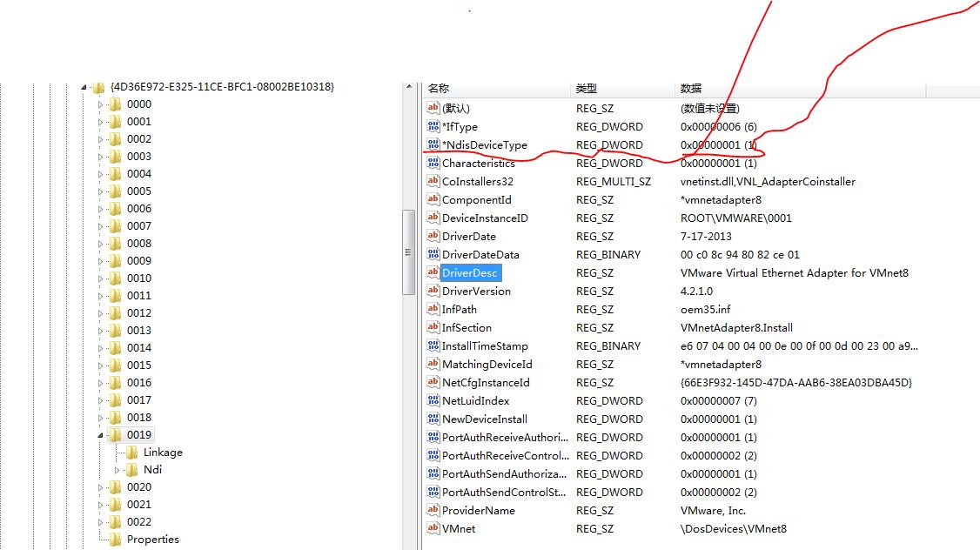The height and width of the screenshot is (550, 980).
Task: Select the PortAuthReceiveAuthori... value name
Action: 505,437
